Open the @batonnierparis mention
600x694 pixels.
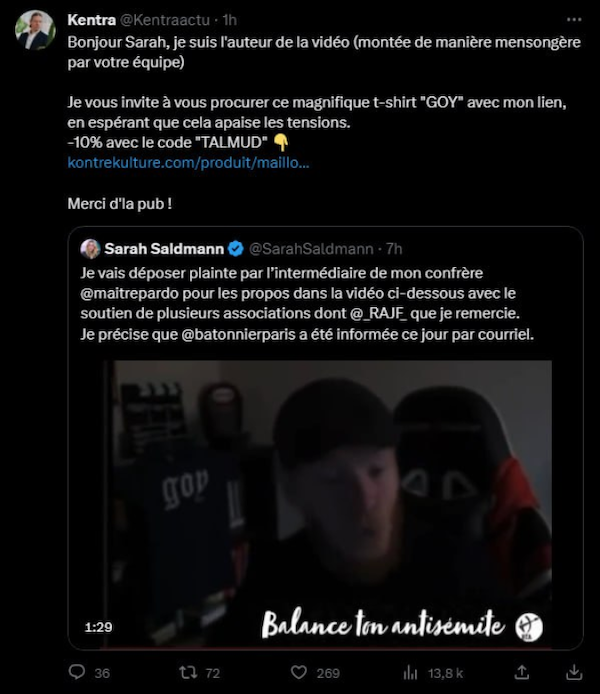(238, 334)
